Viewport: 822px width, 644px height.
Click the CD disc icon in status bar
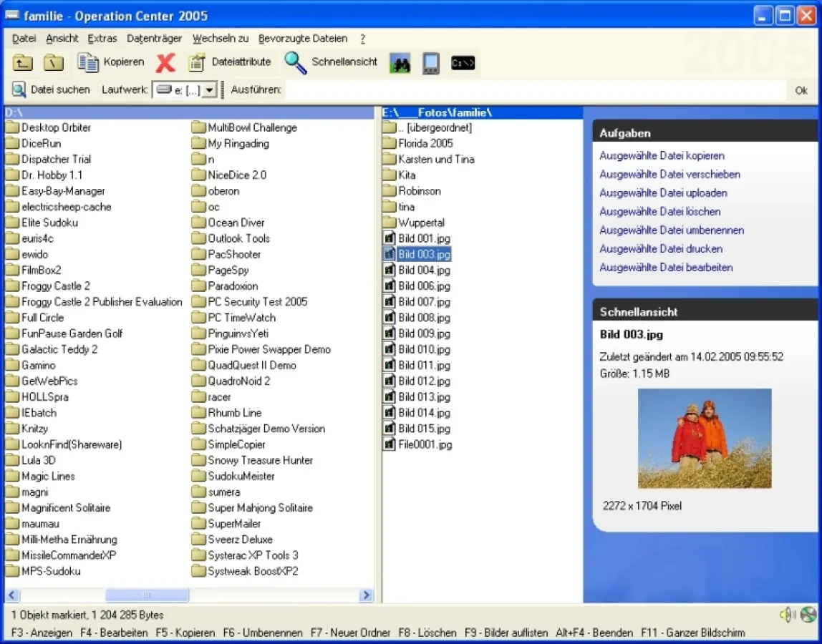click(x=808, y=615)
